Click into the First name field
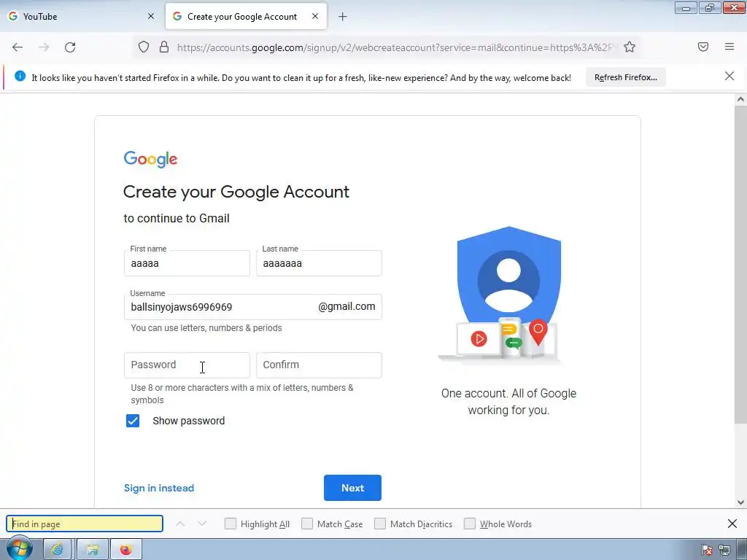This screenshot has height=560, width=747. click(x=187, y=263)
